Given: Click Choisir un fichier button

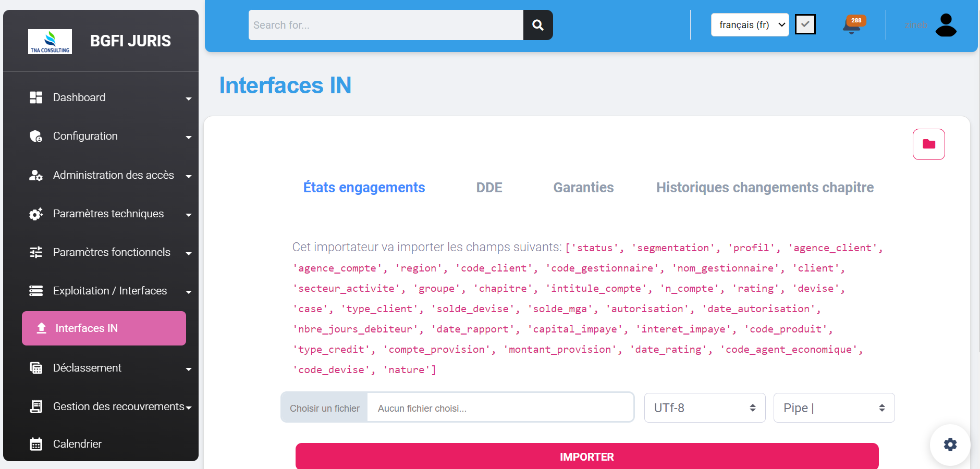Looking at the screenshot, I should tap(324, 408).
